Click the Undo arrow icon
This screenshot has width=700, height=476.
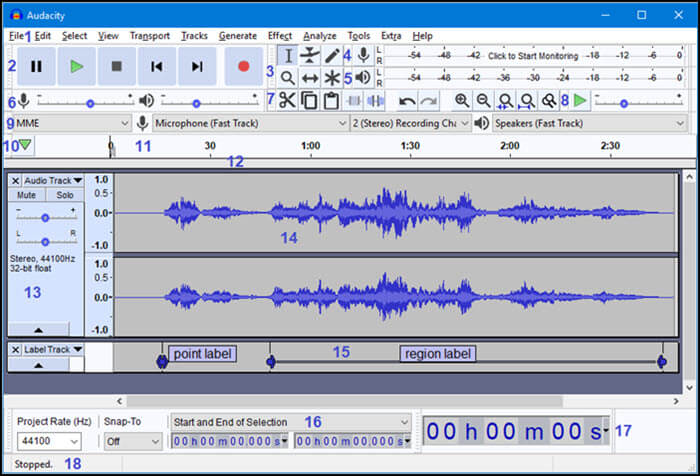coord(407,100)
